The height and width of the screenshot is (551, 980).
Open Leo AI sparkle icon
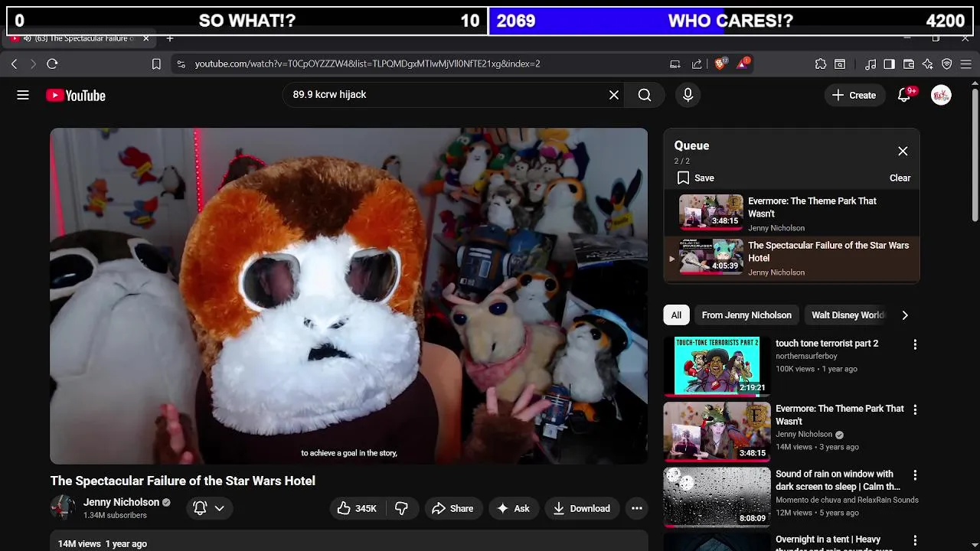[x=928, y=64]
